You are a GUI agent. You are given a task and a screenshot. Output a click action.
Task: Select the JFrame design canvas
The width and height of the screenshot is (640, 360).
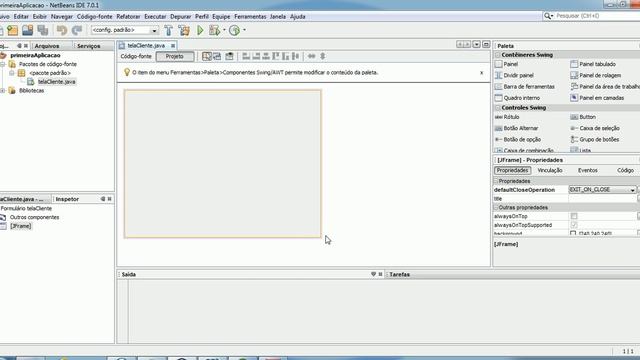click(223, 164)
